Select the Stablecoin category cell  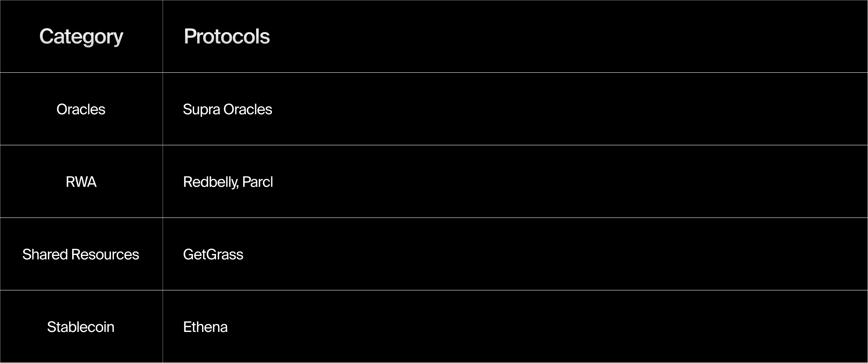pos(81,327)
